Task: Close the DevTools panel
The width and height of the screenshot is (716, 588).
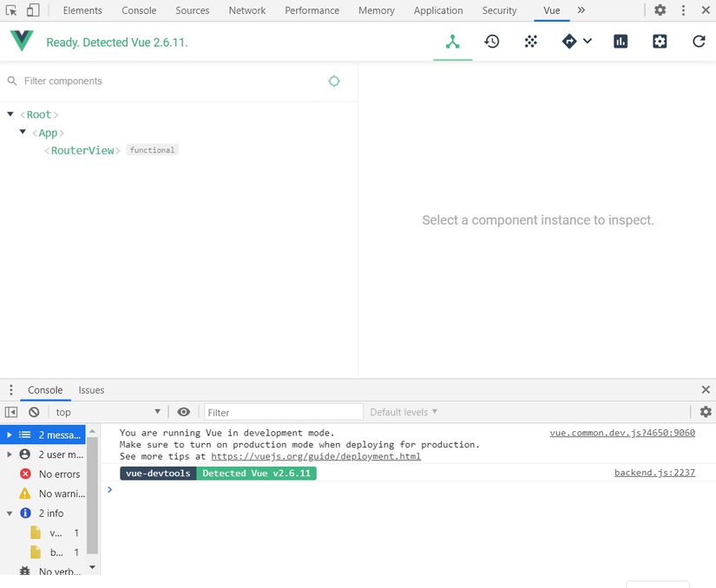Action: coord(706,10)
